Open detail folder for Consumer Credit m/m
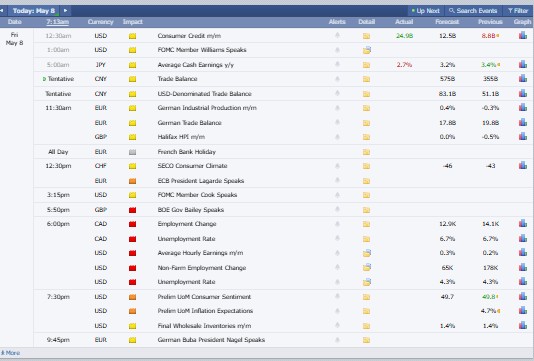534x361 pixels. click(x=366, y=36)
